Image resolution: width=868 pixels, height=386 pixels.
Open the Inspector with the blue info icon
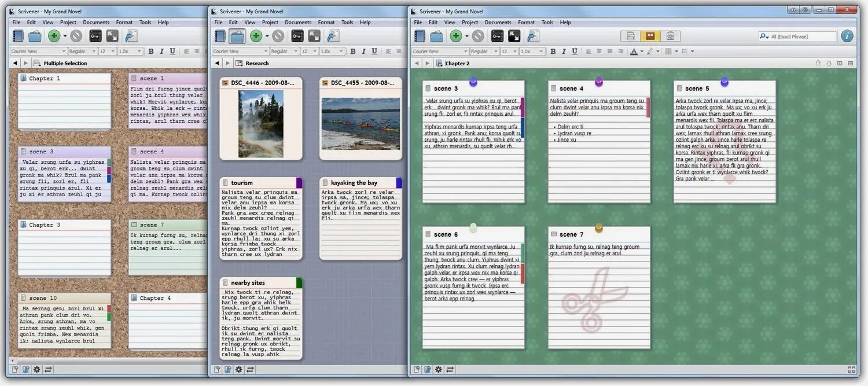point(847,36)
